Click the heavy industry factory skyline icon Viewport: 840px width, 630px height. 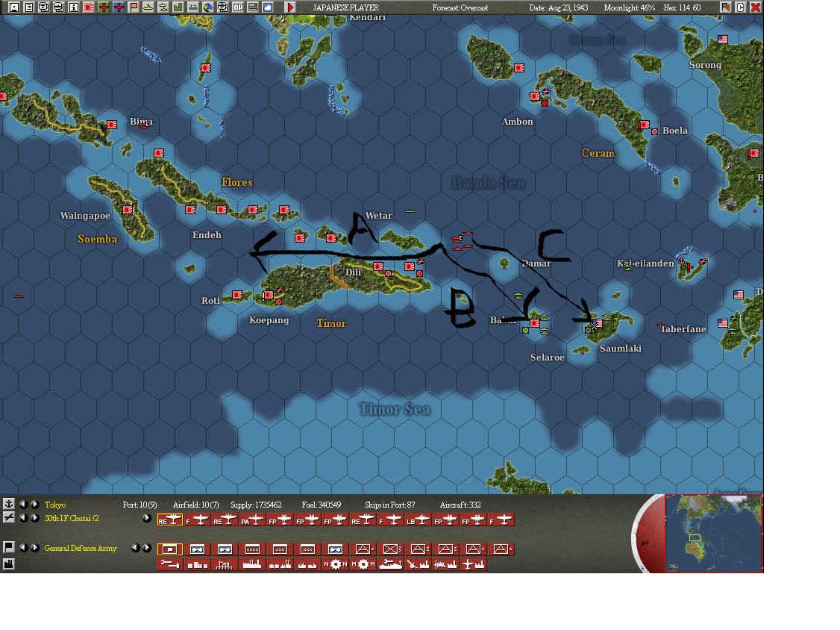pyautogui.click(x=252, y=564)
